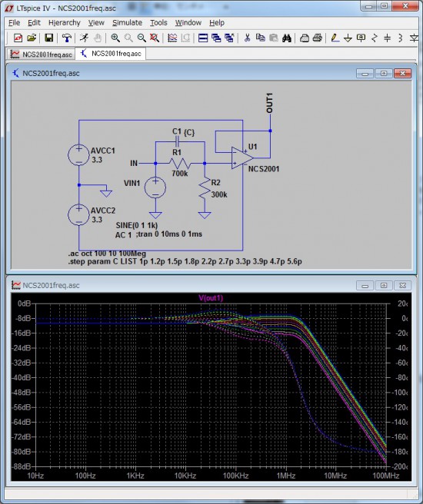Image resolution: width=423 pixels, height=504 pixels.
Task: Switch to the schematic NCS2001freq.asc tab
Action: (111, 54)
